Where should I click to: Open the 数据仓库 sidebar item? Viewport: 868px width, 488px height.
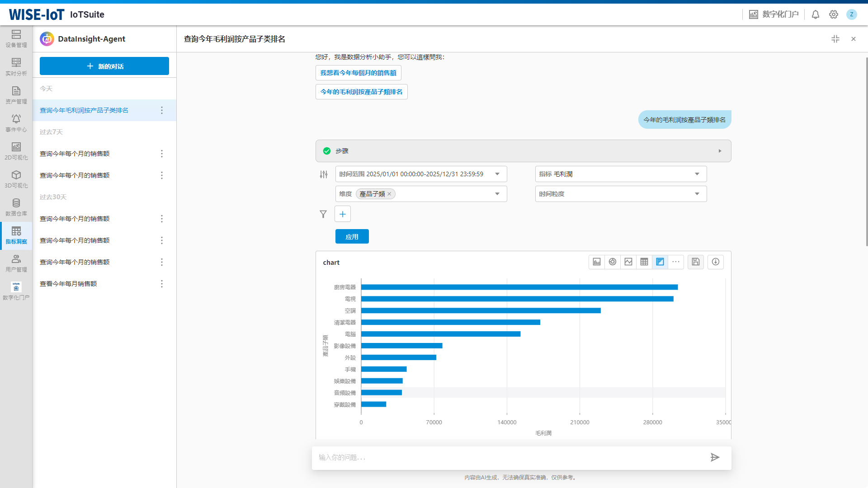(x=16, y=207)
